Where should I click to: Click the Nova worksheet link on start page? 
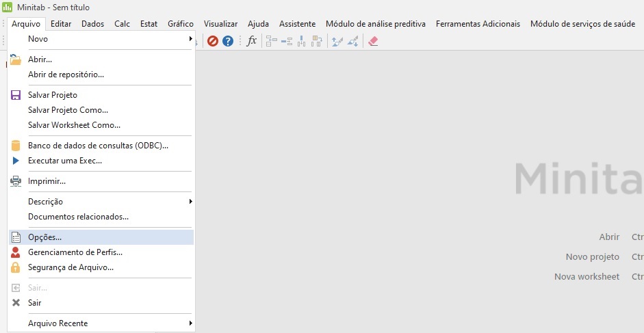pos(587,277)
